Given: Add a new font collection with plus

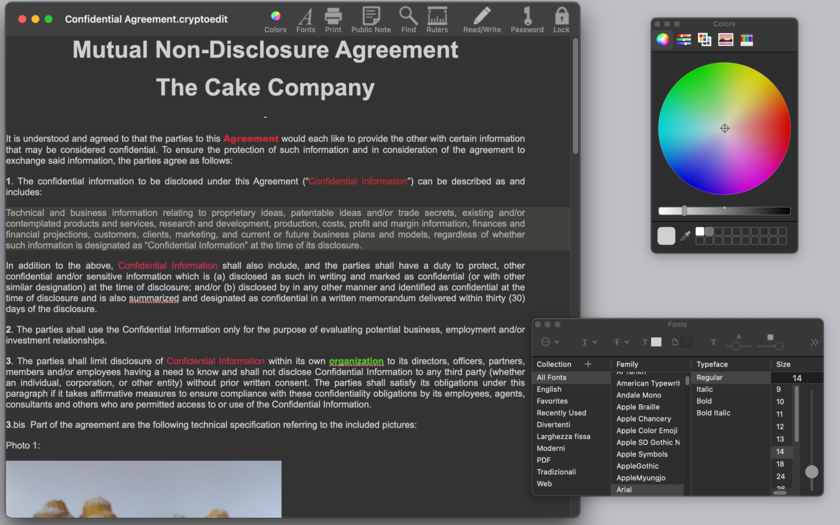Looking at the screenshot, I should [x=588, y=364].
